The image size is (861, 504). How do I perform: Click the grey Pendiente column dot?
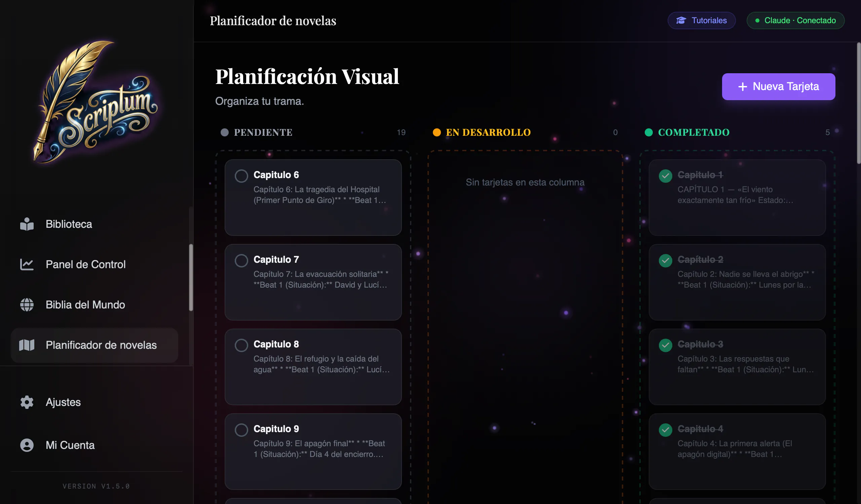pos(224,132)
